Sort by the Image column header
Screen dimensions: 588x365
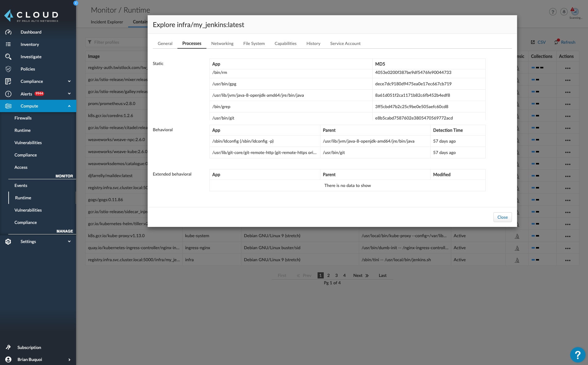94,56
